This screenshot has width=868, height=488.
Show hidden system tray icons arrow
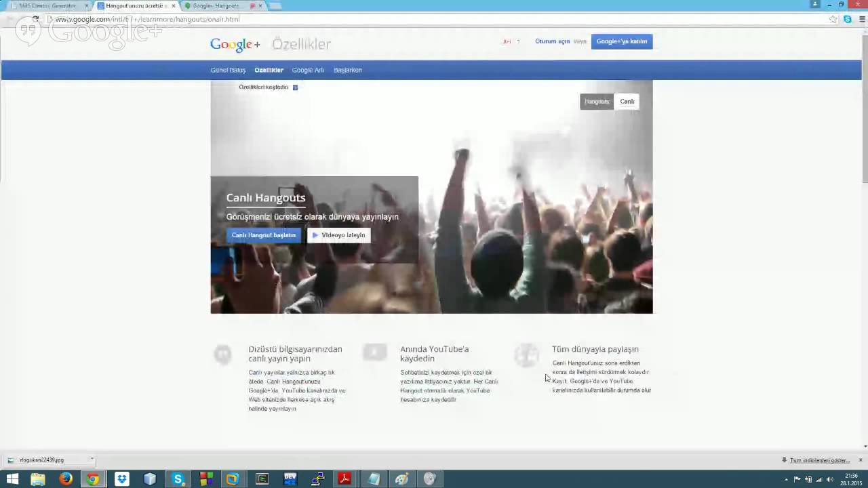787,479
